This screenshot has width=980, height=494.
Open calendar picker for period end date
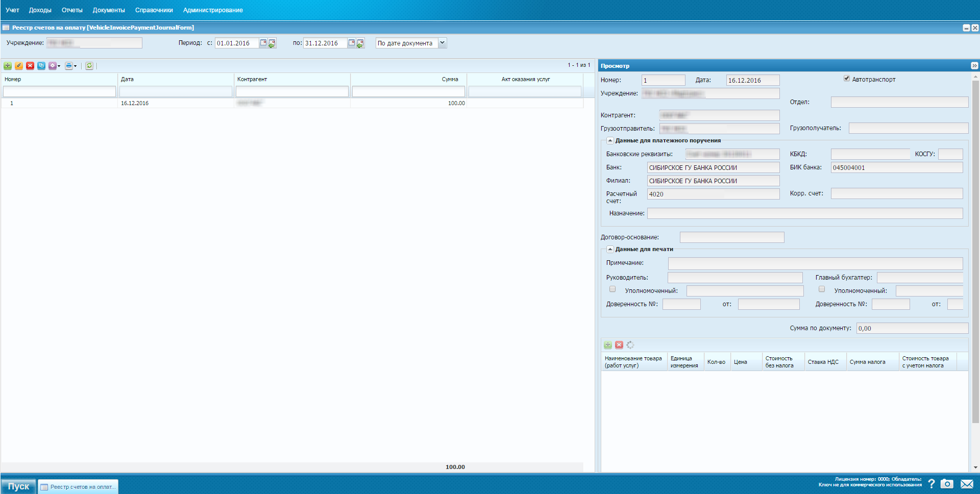352,43
